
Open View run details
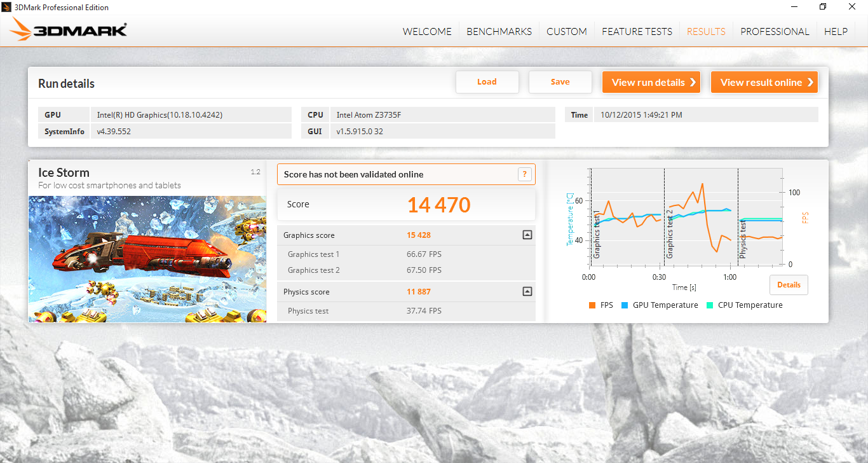[651, 82]
